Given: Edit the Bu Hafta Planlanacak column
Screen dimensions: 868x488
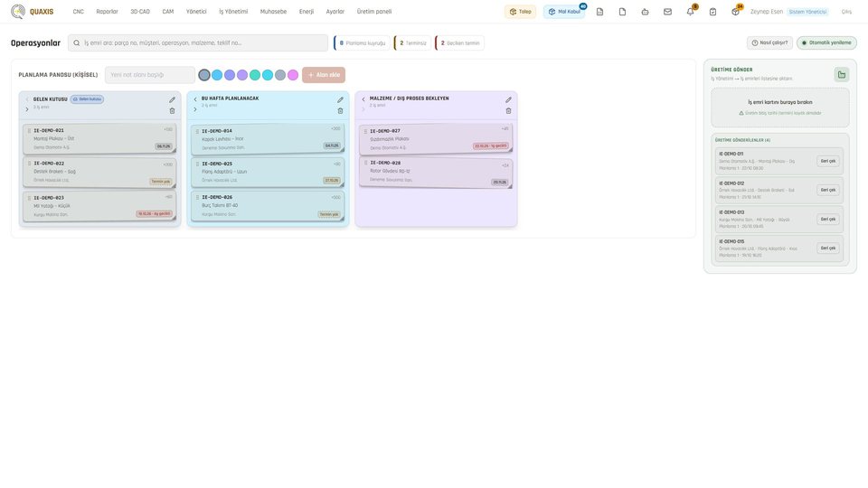Looking at the screenshot, I should pyautogui.click(x=341, y=100).
